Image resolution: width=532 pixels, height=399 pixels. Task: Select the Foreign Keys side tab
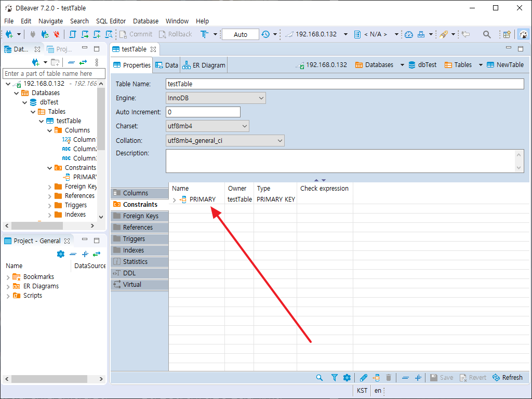click(139, 216)
